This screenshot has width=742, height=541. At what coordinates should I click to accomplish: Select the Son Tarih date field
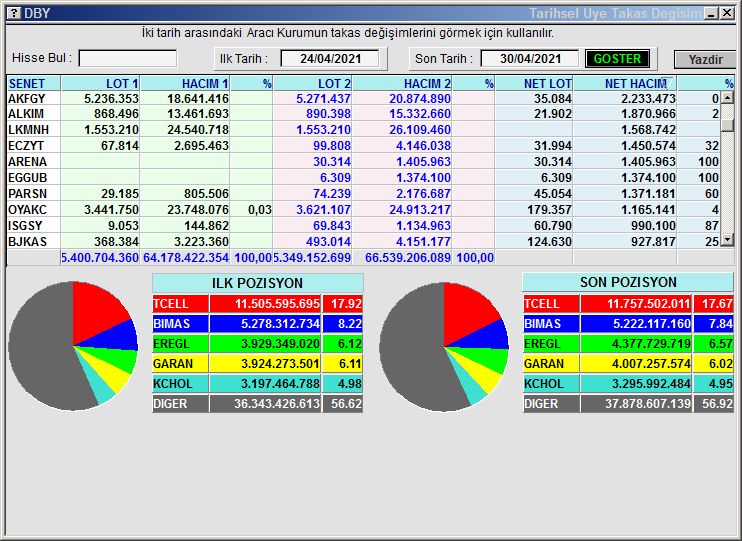tap(530, 59)
